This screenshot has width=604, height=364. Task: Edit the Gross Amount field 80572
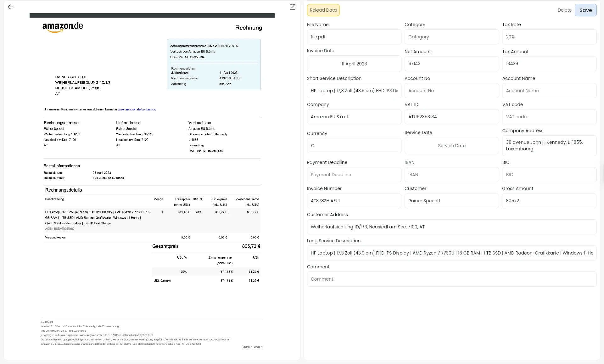pyautogui.click(x=549, y=201)
